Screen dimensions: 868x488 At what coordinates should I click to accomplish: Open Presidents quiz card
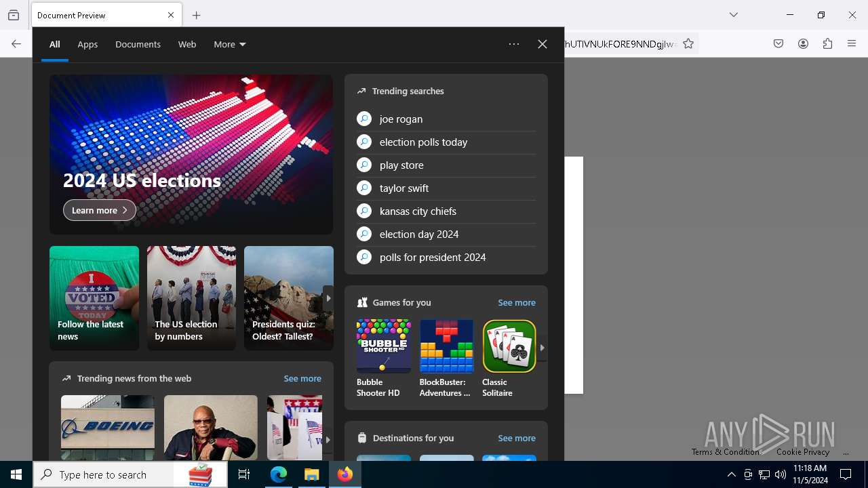pos(289,298)
